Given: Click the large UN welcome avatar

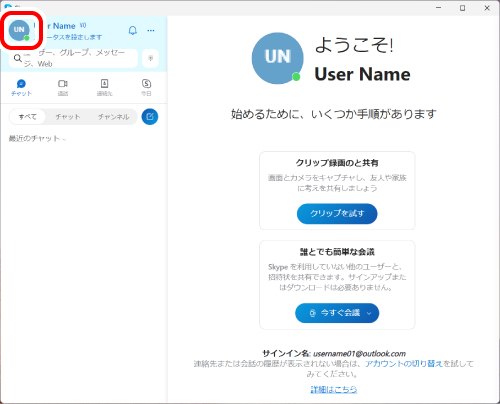Looking at the screenshot, I should (x=277, y=58).
